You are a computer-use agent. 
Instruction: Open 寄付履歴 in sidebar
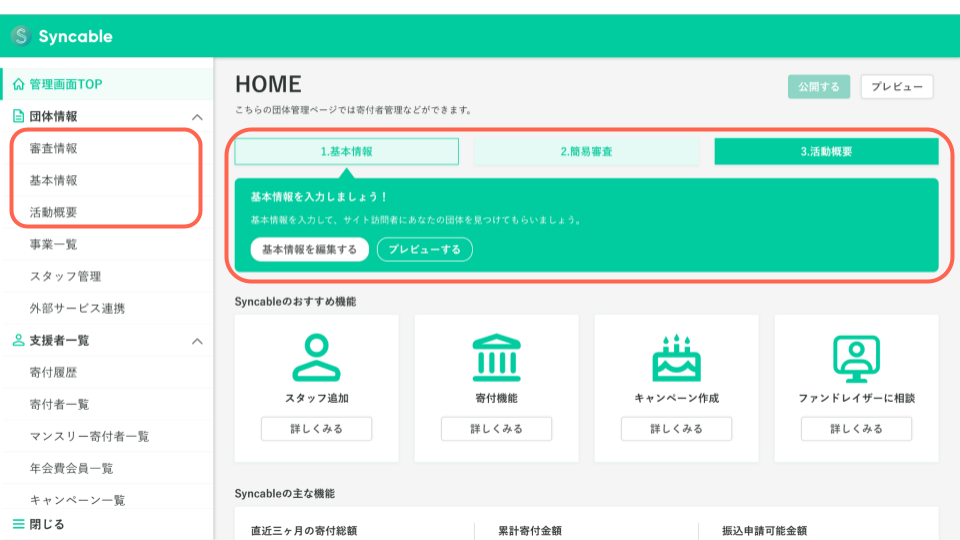107,372
